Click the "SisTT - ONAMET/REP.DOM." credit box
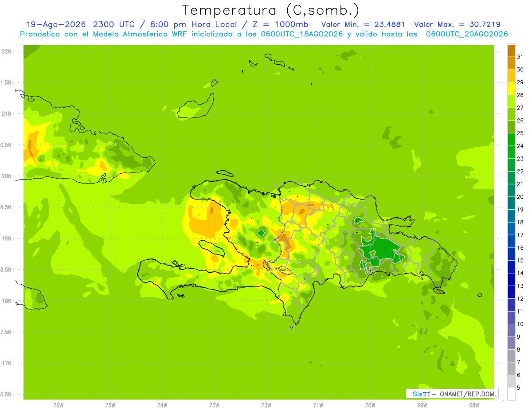The width and height of the screenshot is (532, 411). pos(452,394)
